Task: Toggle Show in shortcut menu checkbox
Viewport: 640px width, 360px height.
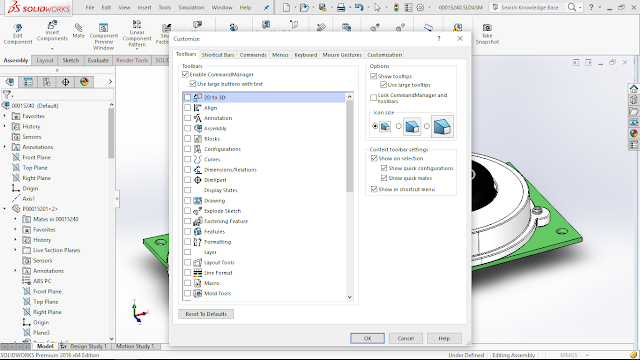Action: coord(374,189)
